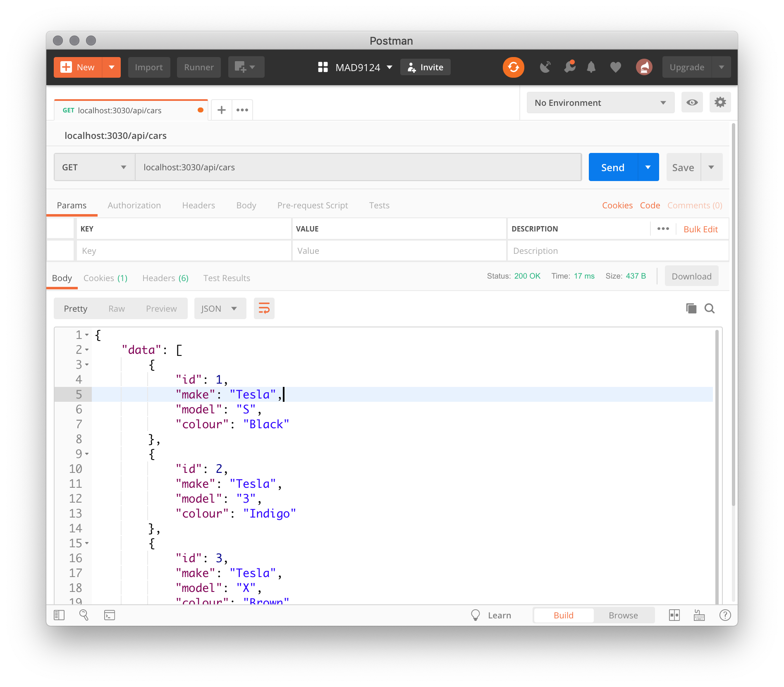Open the settings wrench icon
Screen dimensions: 784x687
[570, 67]
